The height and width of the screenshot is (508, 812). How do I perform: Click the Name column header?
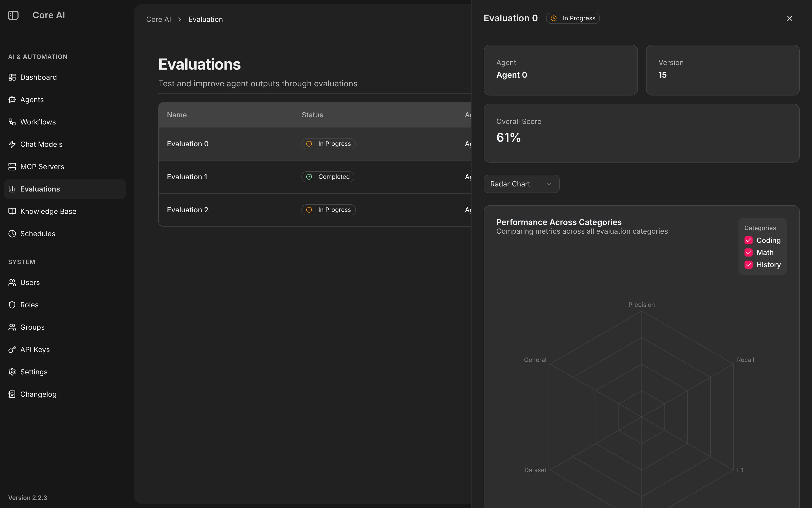click(177, 115)
